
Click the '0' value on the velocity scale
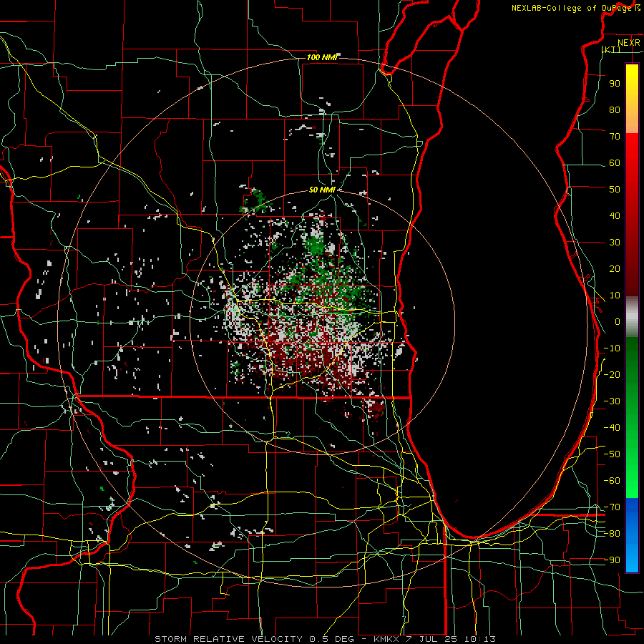618,321
